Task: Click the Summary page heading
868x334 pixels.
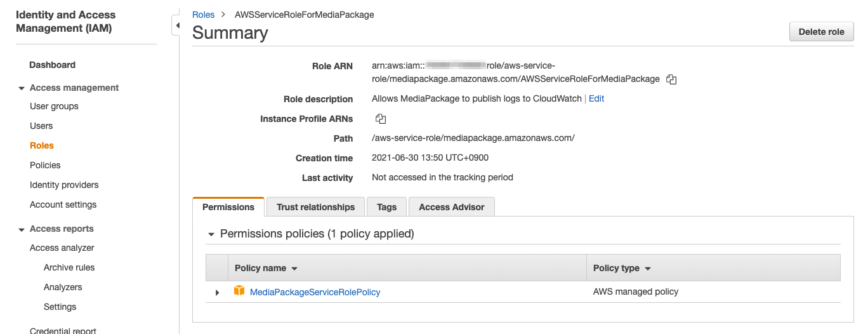Action: point(230,33)
